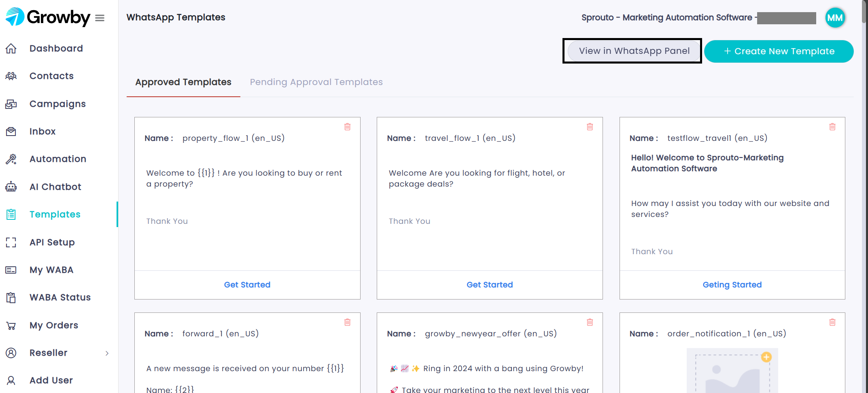Delete the testflow_travel1 template
868x393 pixels.
click(x=832, y=127)
